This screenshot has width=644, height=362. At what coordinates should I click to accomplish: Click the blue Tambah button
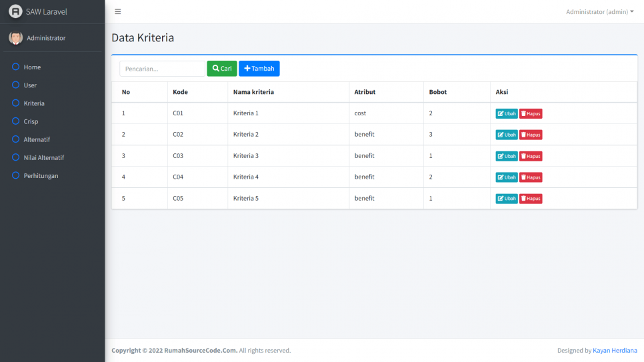[259, 69]
